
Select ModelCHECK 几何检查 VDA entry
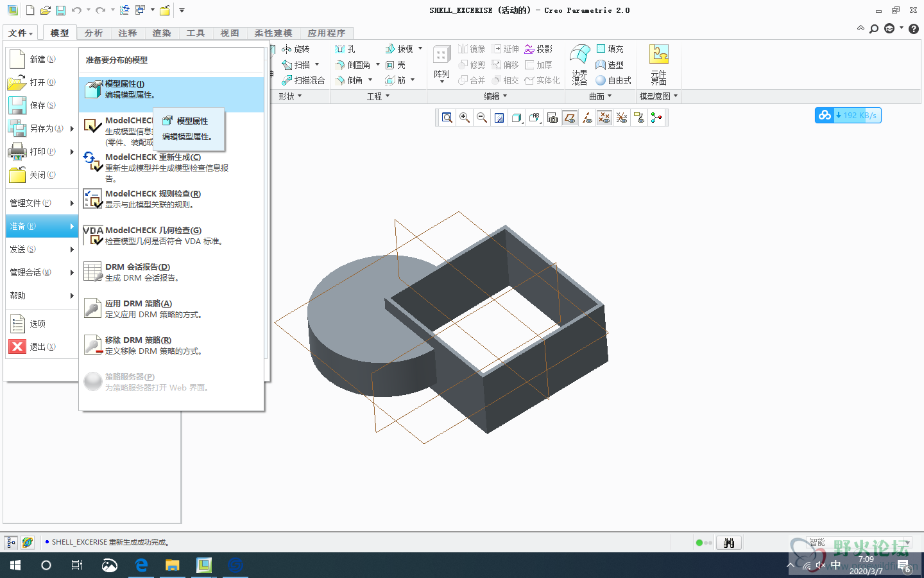point(171,236)
